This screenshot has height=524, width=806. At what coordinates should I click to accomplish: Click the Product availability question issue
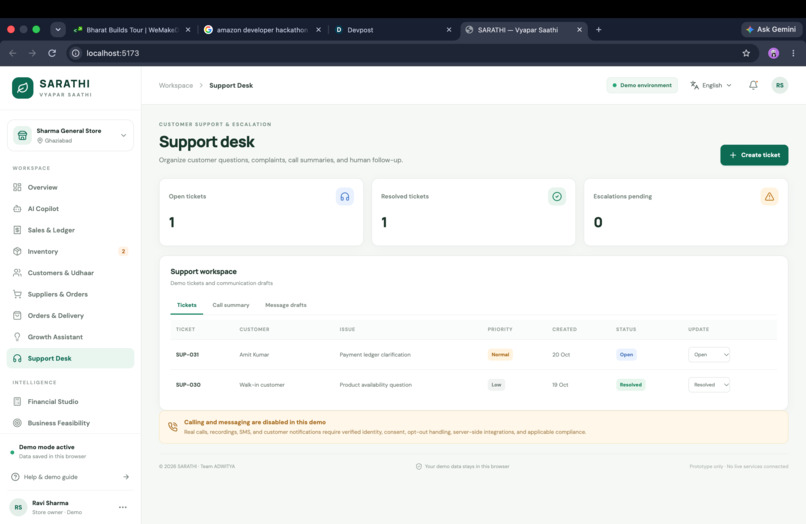tap(376, 385)
